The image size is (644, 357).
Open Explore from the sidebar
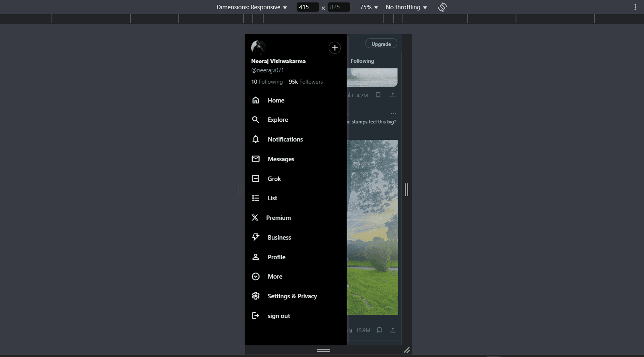278,120
